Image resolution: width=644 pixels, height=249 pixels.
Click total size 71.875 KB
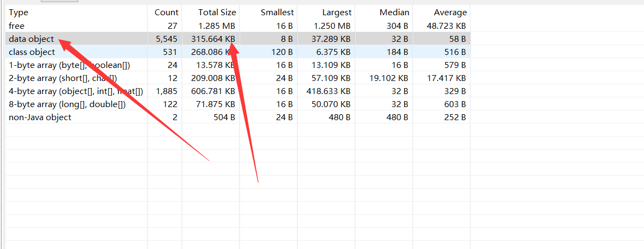pyautogui.click(x=215, y=104)
